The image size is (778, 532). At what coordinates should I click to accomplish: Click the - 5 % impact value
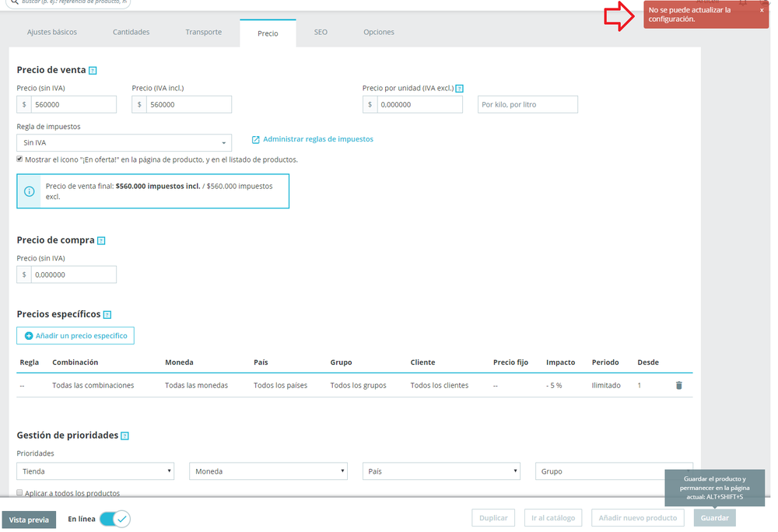(554, 385)
